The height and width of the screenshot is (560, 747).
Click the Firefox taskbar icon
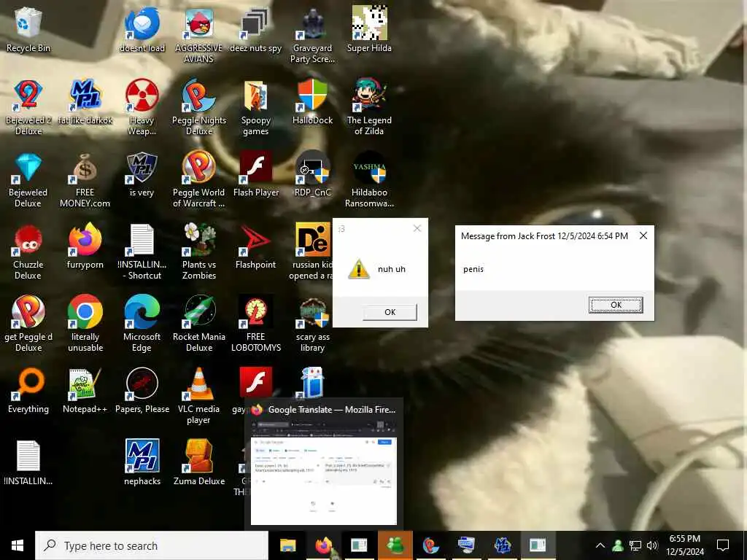point(323,545)
